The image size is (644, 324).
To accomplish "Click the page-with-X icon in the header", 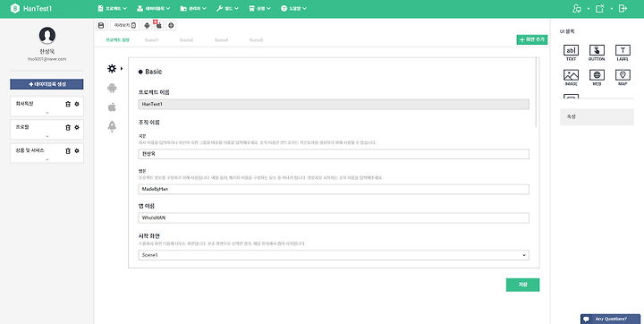I will click(600, 8).
